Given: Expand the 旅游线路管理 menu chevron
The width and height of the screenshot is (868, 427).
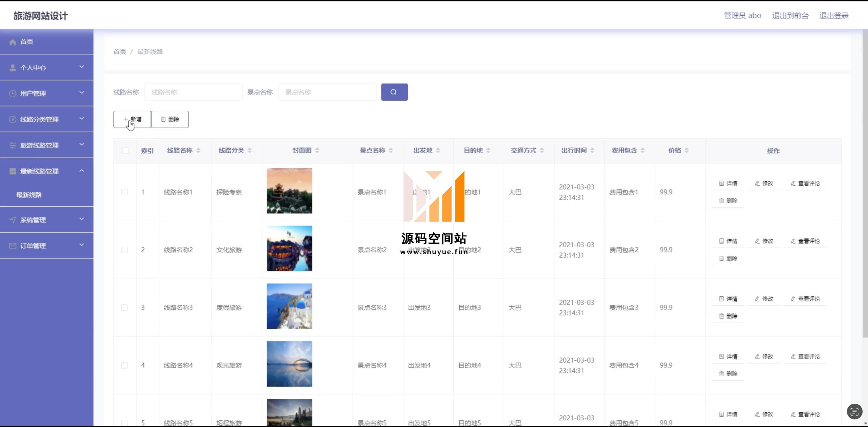Looking at the screenshot, I should [81, 144].
